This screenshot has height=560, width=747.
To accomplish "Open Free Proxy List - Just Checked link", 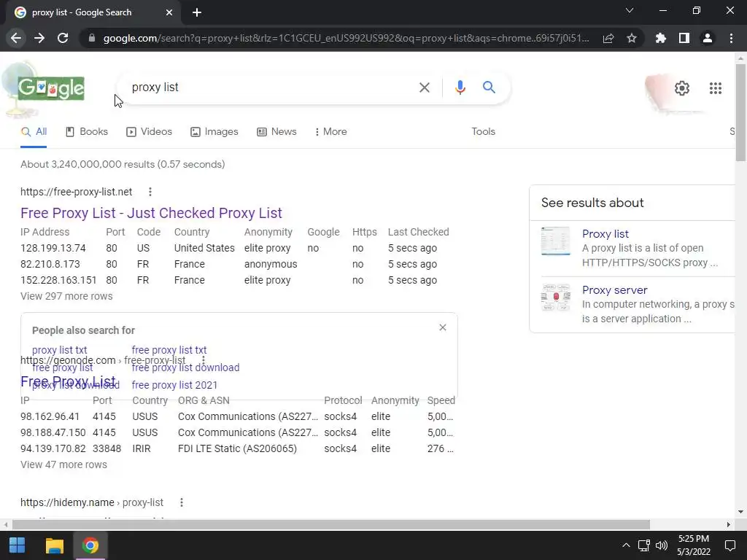I will [151, 213].
